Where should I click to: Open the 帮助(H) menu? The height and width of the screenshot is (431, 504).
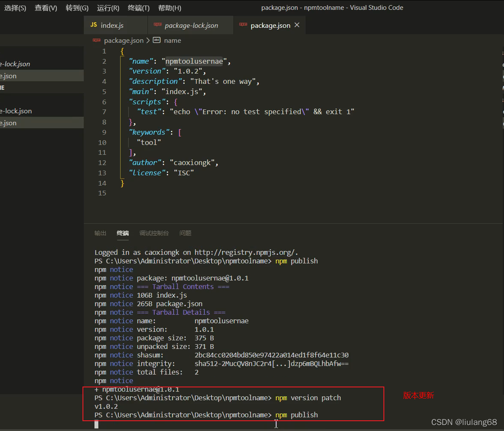[170, 8]
